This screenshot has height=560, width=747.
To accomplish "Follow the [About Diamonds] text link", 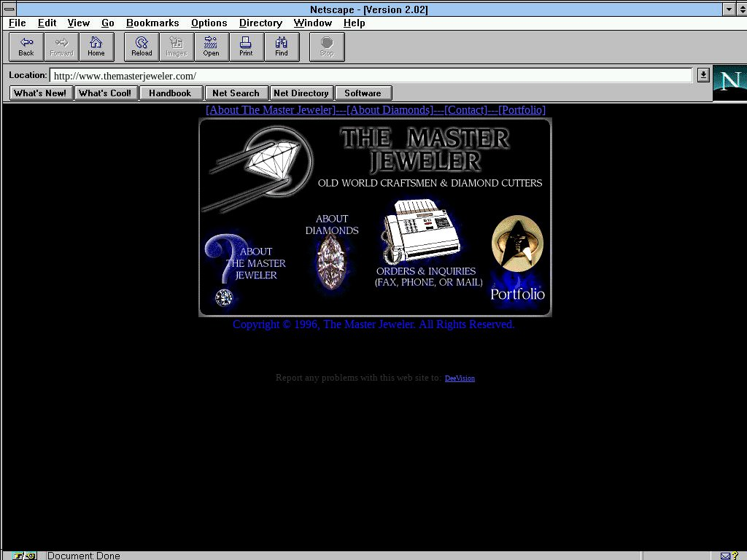I will pyautogui.click(x=390, y=110).
